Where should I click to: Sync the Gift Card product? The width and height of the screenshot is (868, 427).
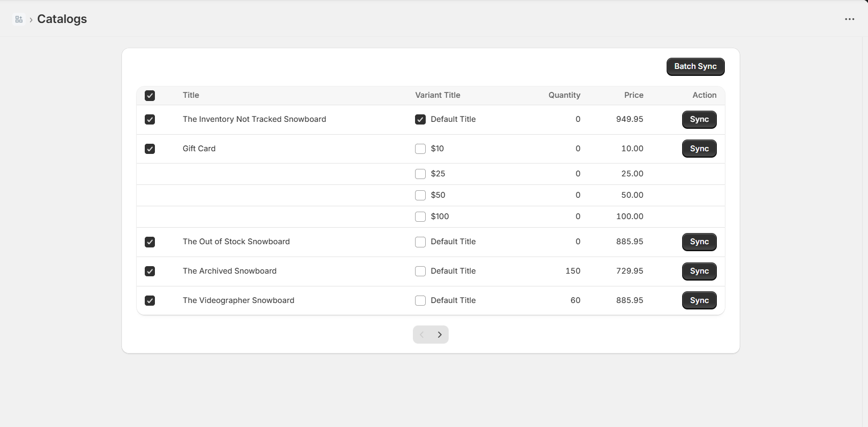tap(699, 149)
